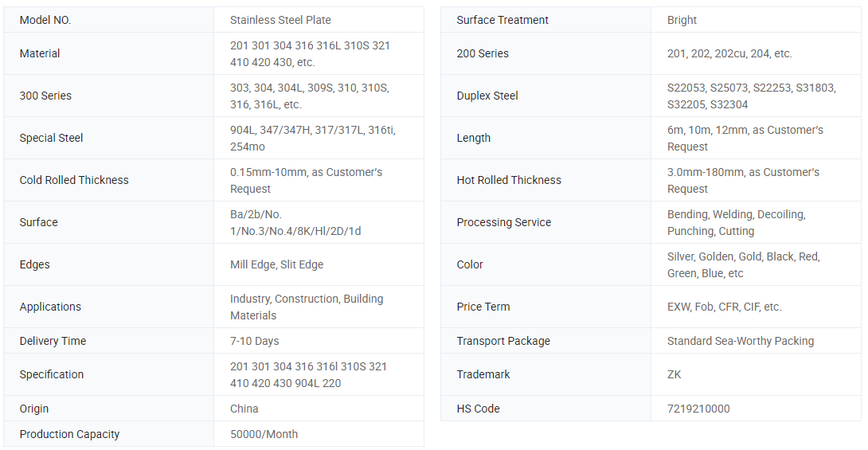
Task: Select the Hot Rolled Thickness label
Action: [509, 180]
